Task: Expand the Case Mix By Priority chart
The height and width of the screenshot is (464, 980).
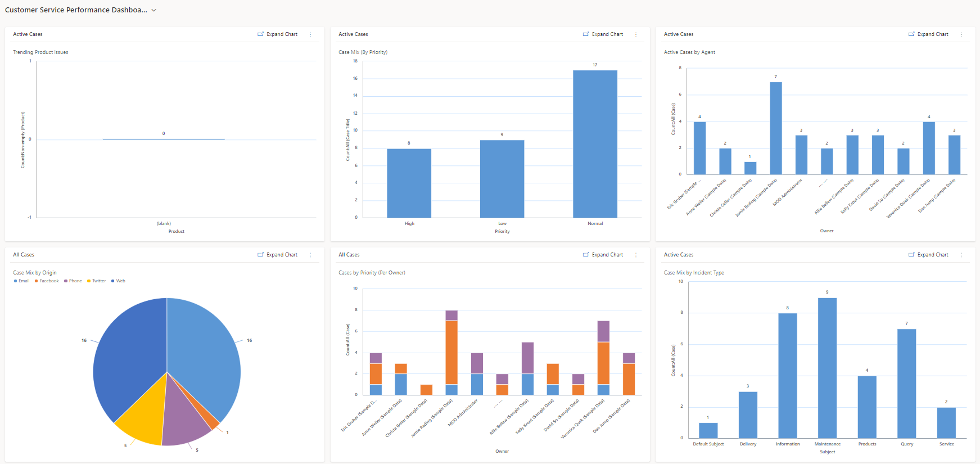Action: tap(603, 34)
